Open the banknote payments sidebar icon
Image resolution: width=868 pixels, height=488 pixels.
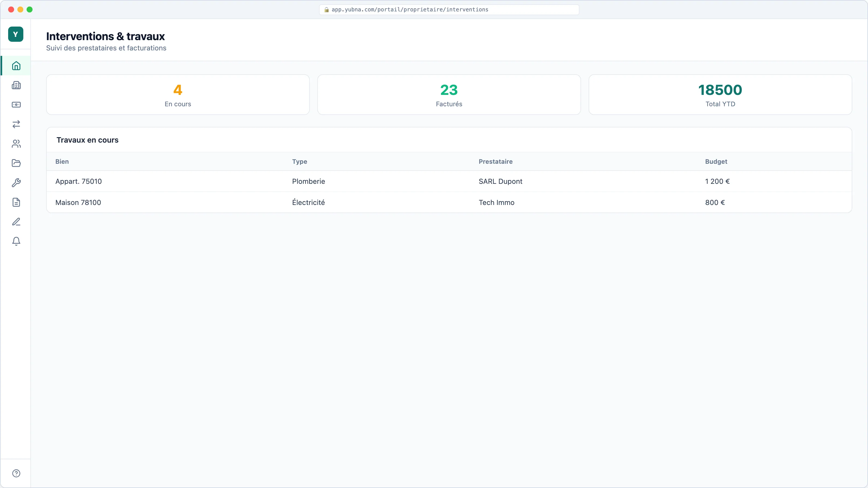pos(16,105)
